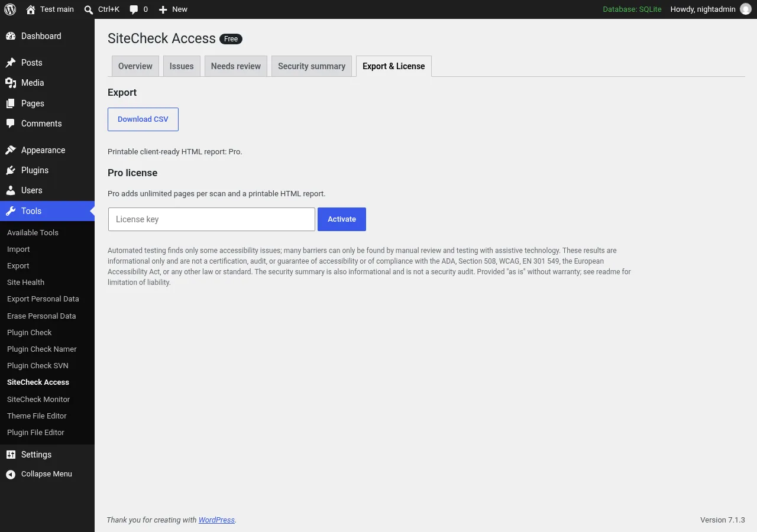Screen dimensions: 757x532
Task: Open Plugin File Editor submenu item
Action: 35,433
